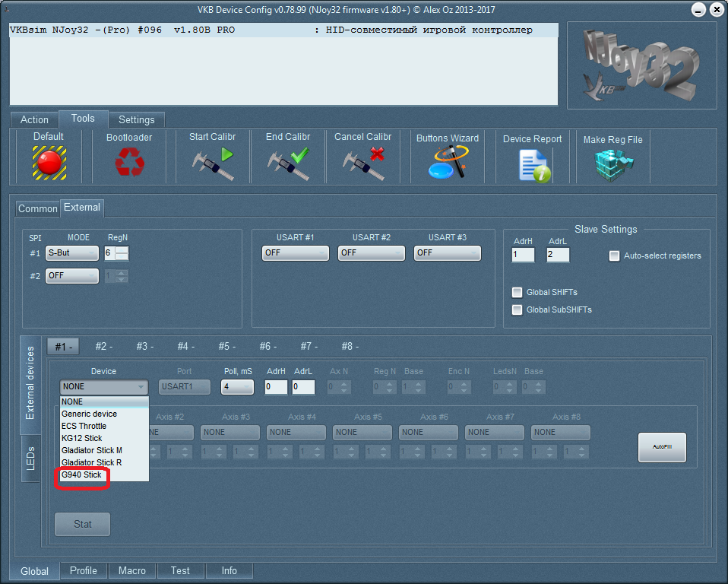Launch Bootloader via recycle icon
This screenshot has height=584, width=728.
(129, 162)
